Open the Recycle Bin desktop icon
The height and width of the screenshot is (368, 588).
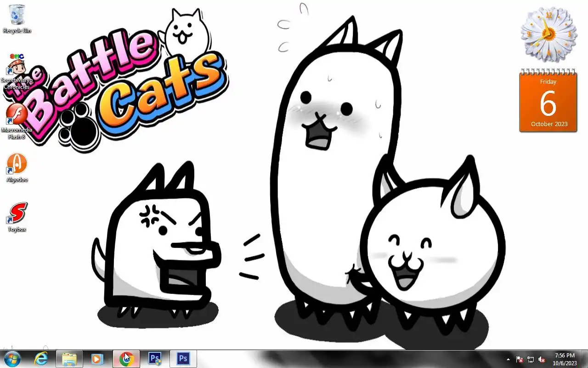[17, 18]
